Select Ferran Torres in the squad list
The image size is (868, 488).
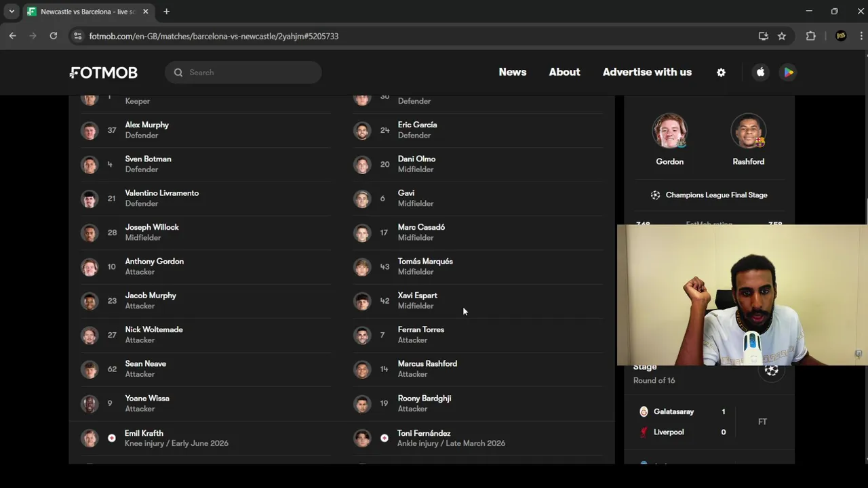point(479,335)
